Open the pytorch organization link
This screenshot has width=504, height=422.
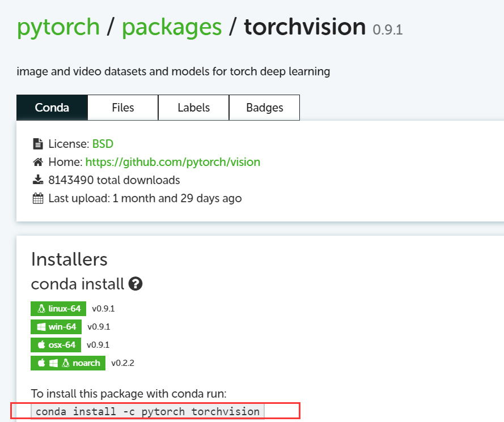tap(58, 27)
